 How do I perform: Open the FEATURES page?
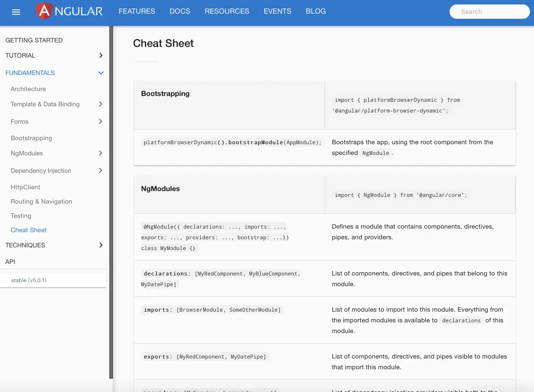(x=137, y=11)
